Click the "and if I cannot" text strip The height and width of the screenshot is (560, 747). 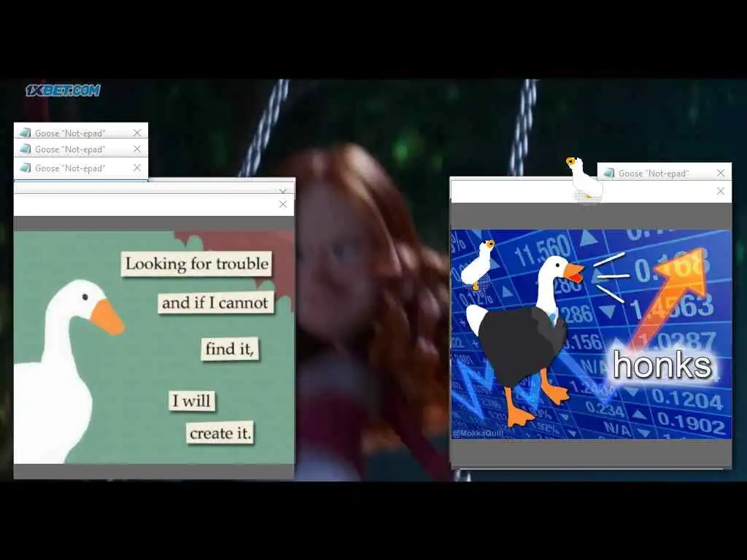click(x=216, y=303)
